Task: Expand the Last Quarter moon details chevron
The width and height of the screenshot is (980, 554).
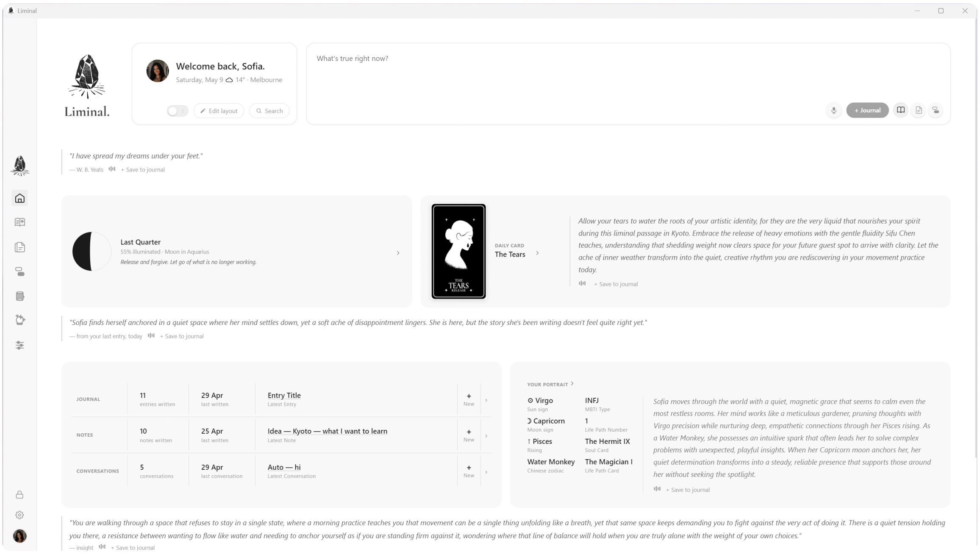Action: (x=398, y=253)
